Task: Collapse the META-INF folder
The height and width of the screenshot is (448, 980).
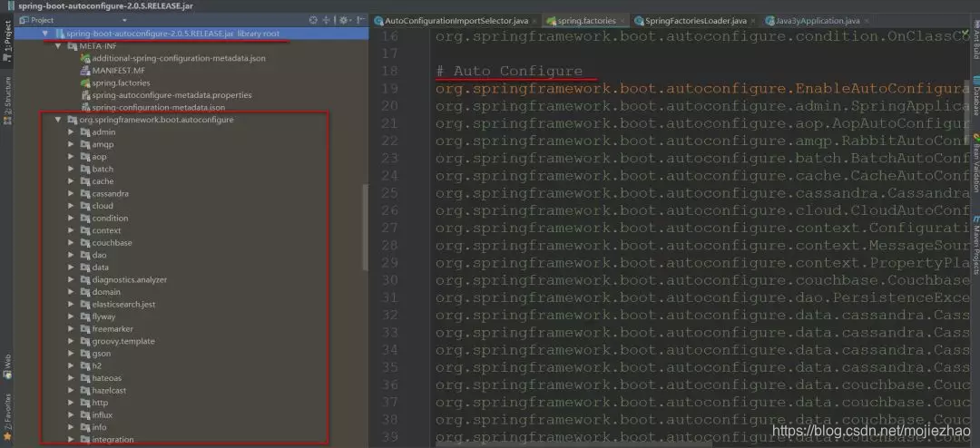Action: [x=57, y=45]
